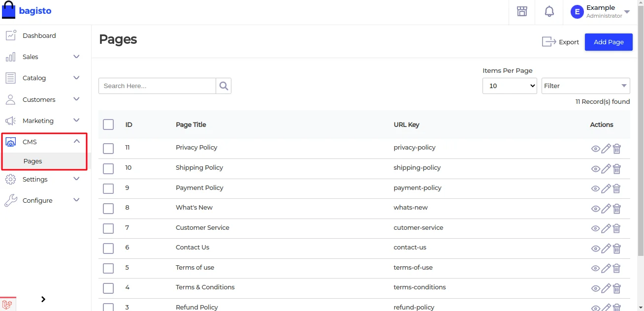Check the Shipping Policy row checkbox
The image size is (644, 311).
[x=108, y=169]
